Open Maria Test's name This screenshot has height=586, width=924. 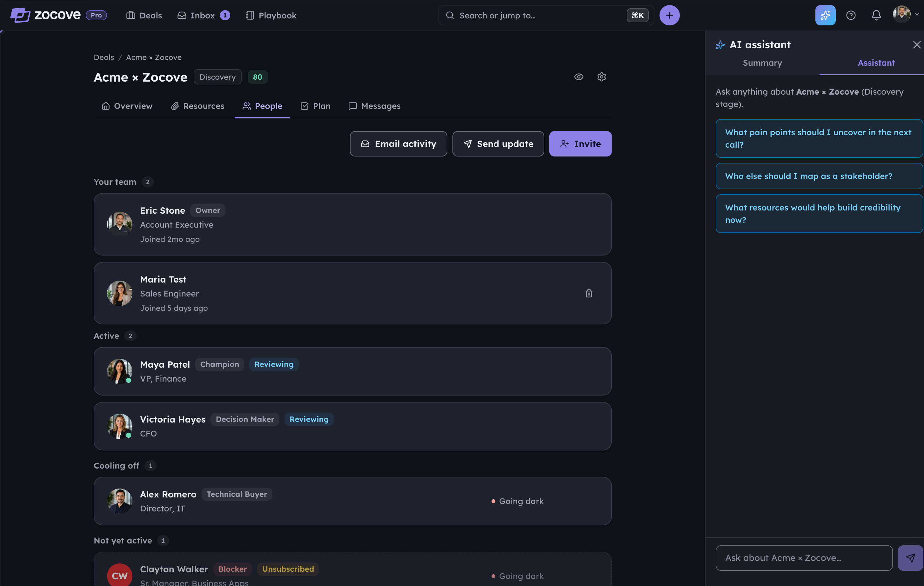164,280
